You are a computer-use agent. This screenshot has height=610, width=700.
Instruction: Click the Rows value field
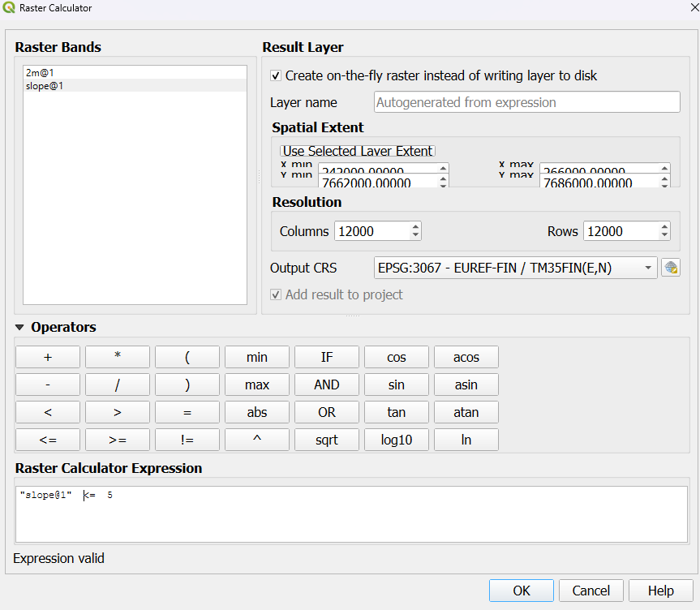click(621, 231)
